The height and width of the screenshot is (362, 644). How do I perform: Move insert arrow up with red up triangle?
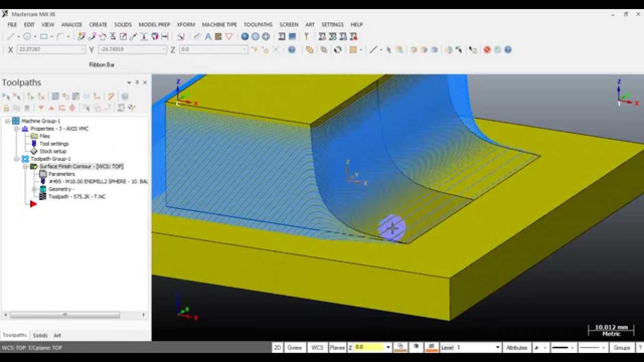pyautogui.click(x=51, y=108)
